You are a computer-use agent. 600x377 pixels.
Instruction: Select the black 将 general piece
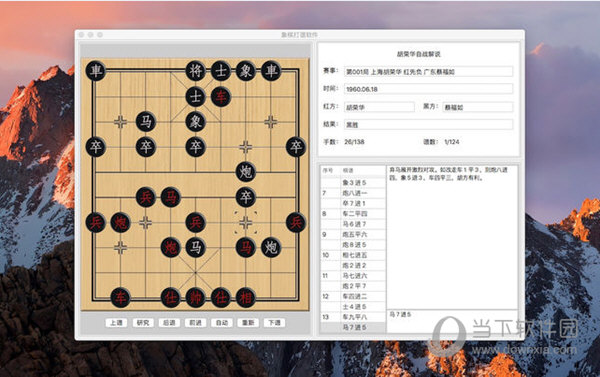coord(196,71)
